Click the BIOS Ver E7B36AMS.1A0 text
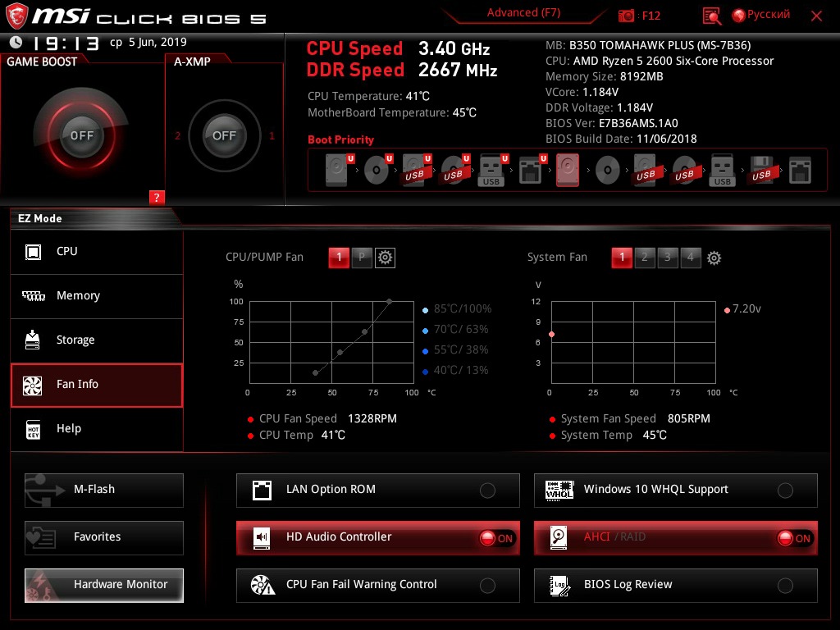The width and height of the screenshot is (840, 630). pyautogui.click(x=612, y=123)
